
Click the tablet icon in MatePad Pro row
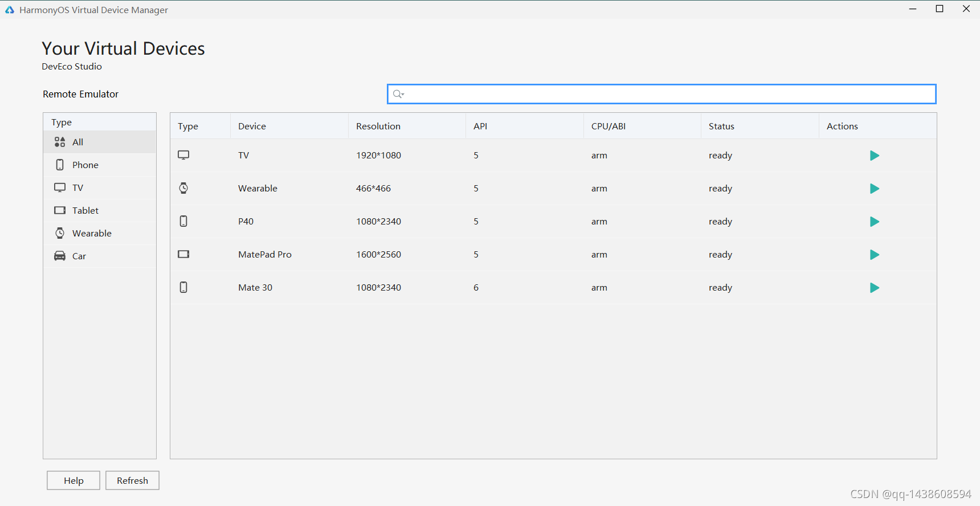click(x=183, y=254)
